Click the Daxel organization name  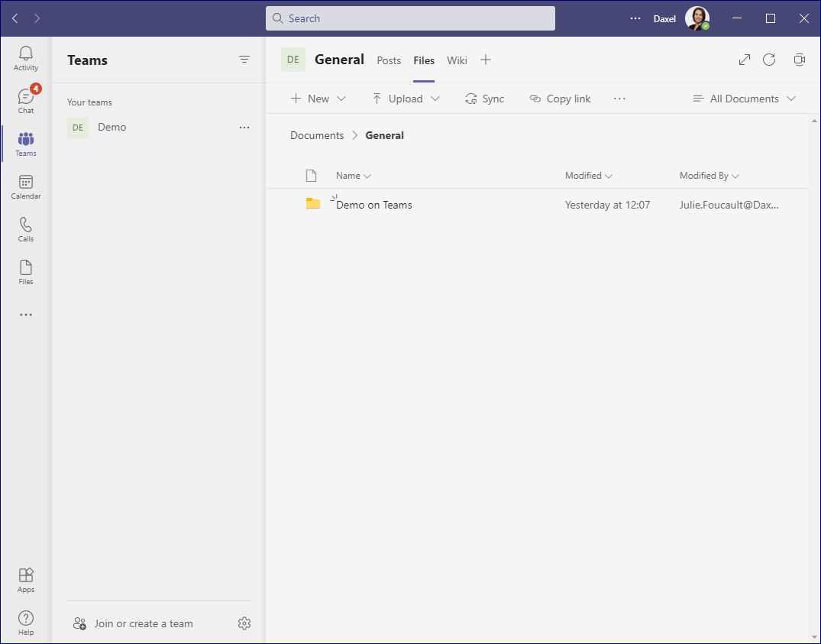664,18
